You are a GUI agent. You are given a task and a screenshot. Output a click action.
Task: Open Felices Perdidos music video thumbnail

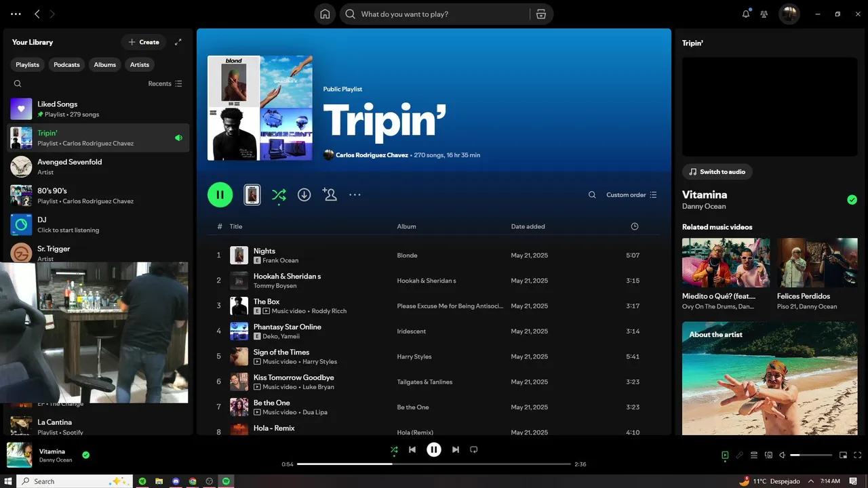coord(817,262)
